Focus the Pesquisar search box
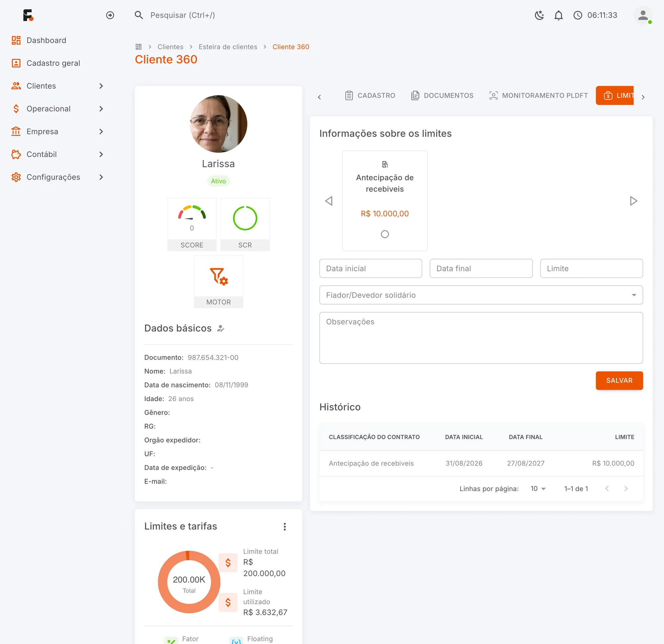 coord(183,15)
